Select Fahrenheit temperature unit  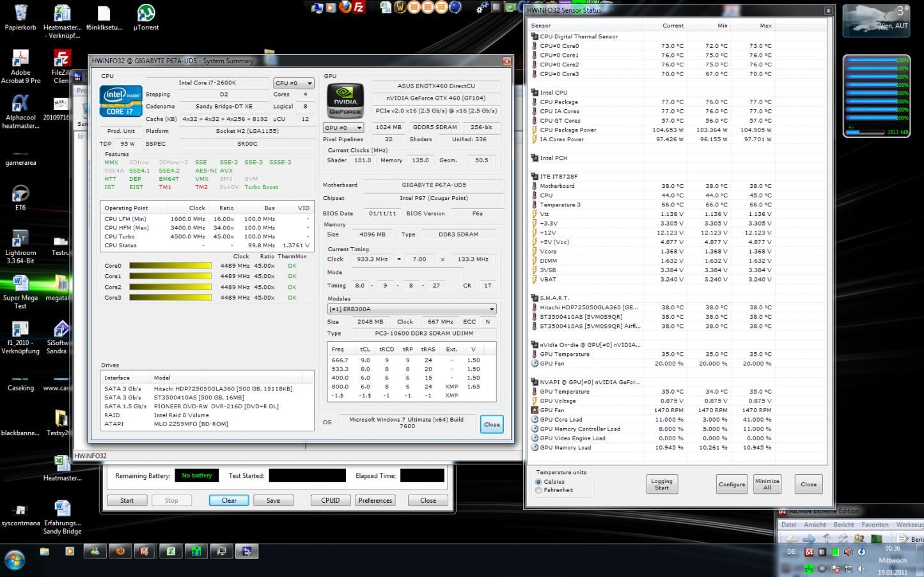coord(538,490)
